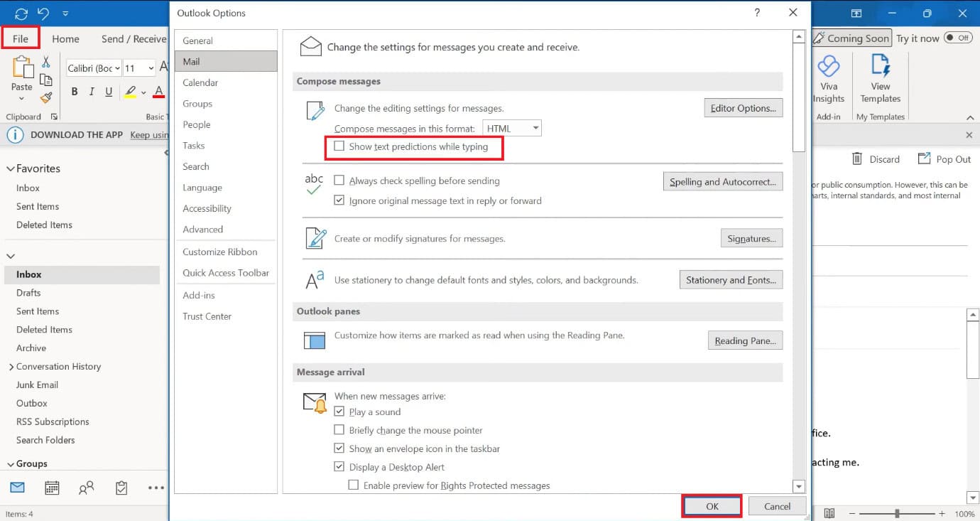Click the options dialog scrollbar down arrow
Image resolution: width=980 pixels, height=521 pixels.
799,487
